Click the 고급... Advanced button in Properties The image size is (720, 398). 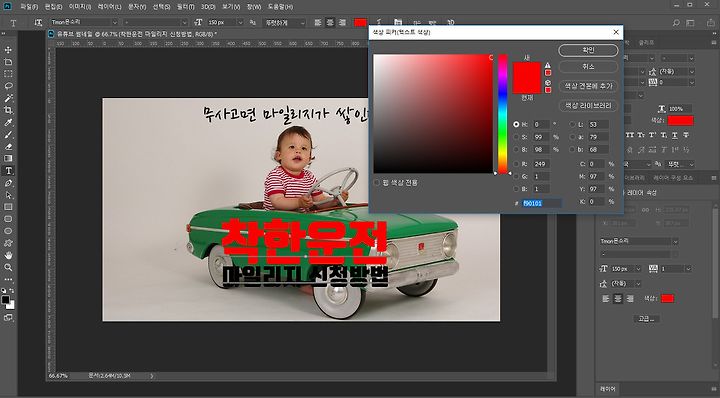[x=647, y=319]
